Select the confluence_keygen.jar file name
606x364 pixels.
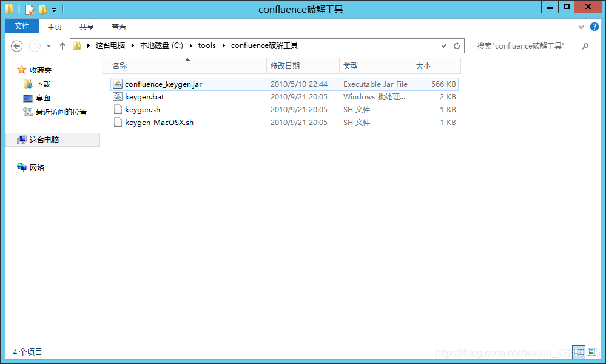point(164,84)
